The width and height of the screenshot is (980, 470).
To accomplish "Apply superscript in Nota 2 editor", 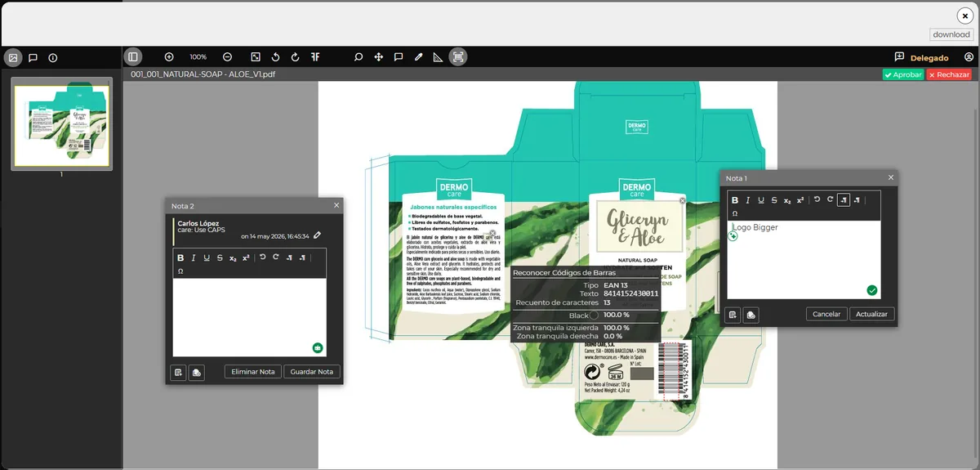I will tap(246, 257).
